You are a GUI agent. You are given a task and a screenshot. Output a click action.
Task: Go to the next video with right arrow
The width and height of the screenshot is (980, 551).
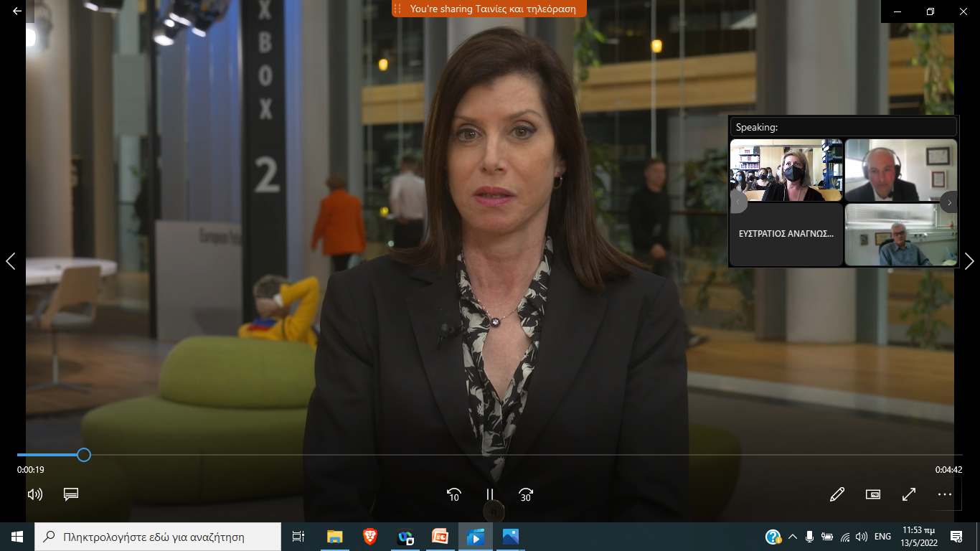pos(969,261)
